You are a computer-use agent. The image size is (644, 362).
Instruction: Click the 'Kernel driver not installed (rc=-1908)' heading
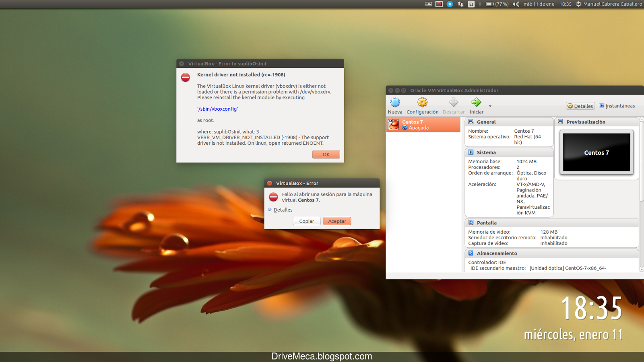241,75
